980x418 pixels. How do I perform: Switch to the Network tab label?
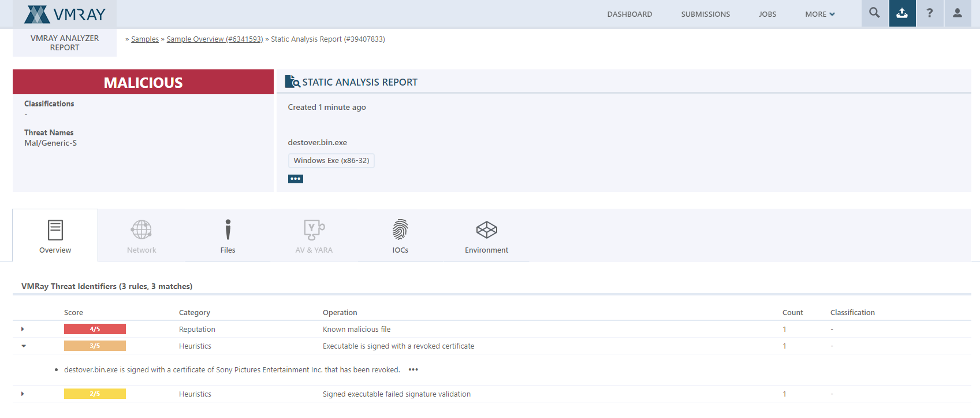[141, 250]
